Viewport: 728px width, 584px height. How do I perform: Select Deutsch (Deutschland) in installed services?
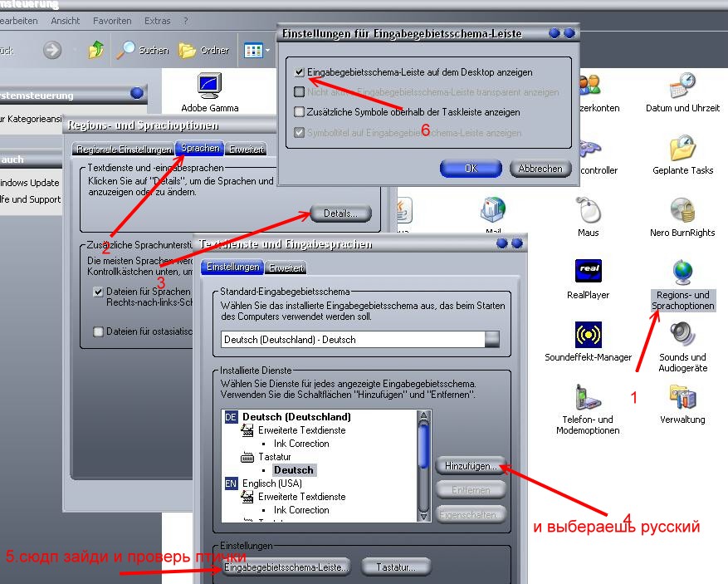(x=296, y=417)
